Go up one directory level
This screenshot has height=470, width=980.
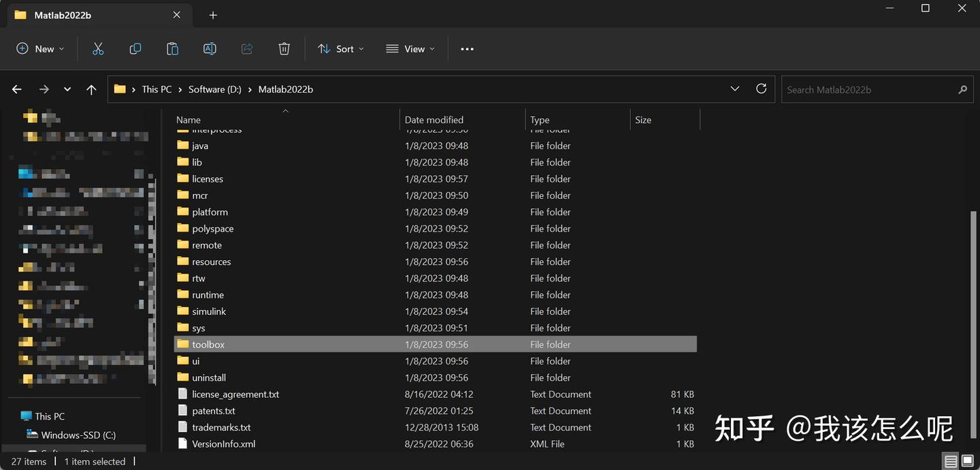pos(91,89)
